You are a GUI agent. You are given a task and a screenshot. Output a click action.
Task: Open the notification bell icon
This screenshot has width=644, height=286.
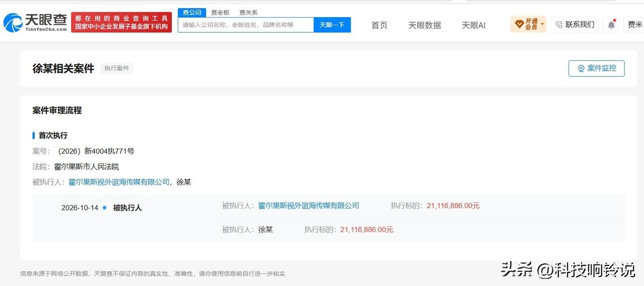(x=611, y=25)
